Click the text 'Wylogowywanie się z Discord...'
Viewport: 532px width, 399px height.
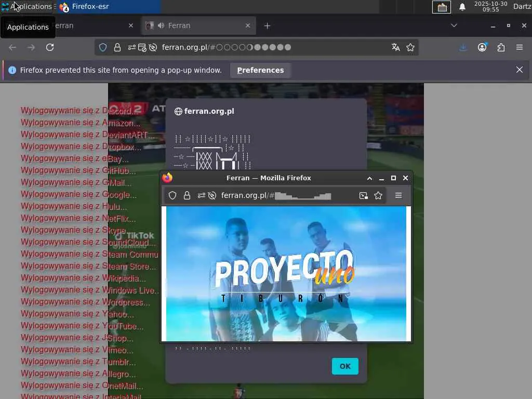point(79,111)
